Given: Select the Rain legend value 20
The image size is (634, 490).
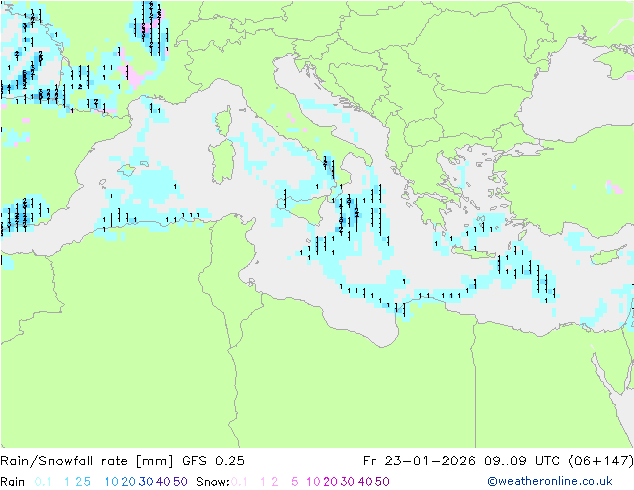Looking at the screenshot, I should pyautogui.click(x=128, y=482).
